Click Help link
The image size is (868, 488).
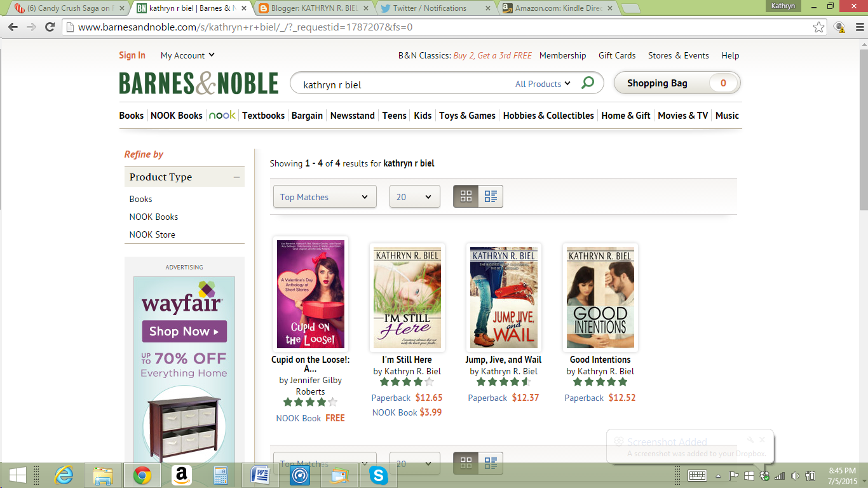pyautogui.click(x=730, y=55)
